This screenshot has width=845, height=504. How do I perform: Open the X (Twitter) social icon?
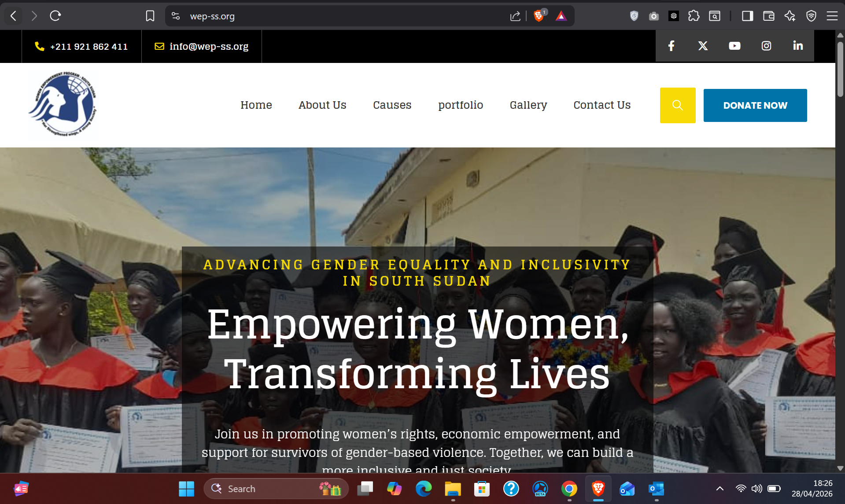pyautogui.click(x=703, y=46)
